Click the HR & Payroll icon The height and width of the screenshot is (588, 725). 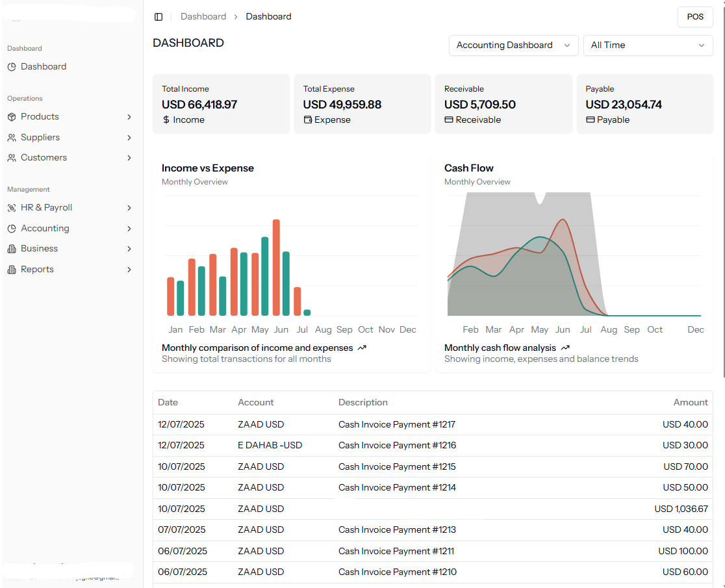12,207
